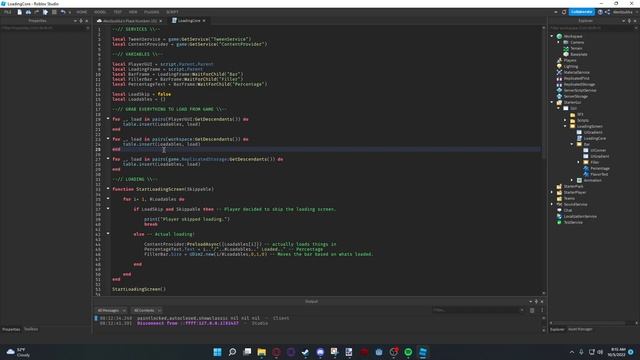The image size is (640, 360).
Task: Select Camera under Workspace
Action: (x=577, y=42)
